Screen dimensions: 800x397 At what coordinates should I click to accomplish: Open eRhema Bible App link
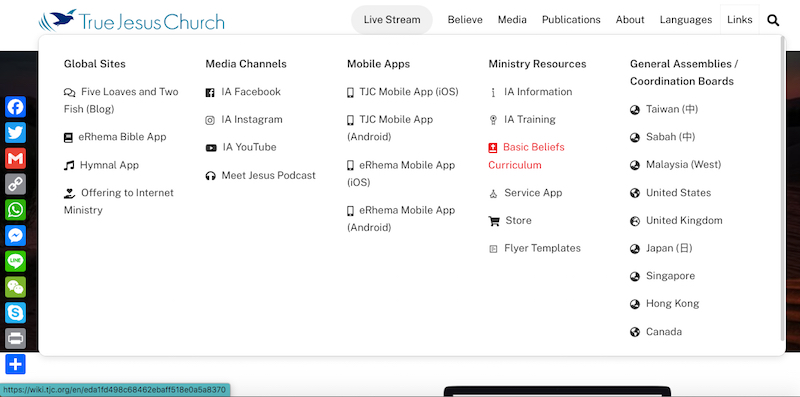tap(115, 137)
